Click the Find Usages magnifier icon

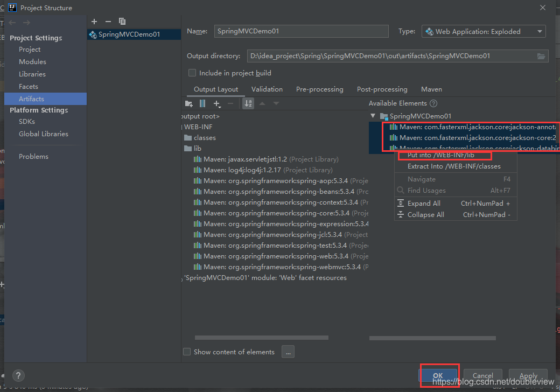click(401, 190)
